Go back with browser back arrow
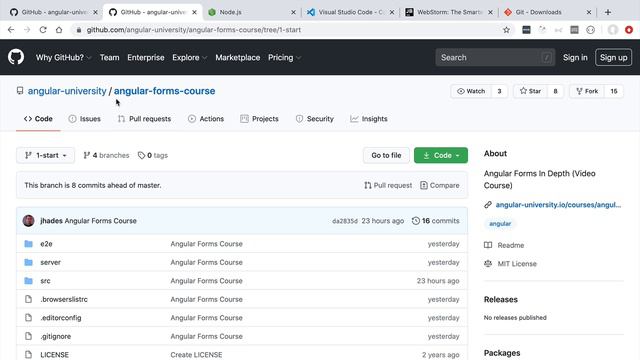640x360 pixels. click(11, 30)
